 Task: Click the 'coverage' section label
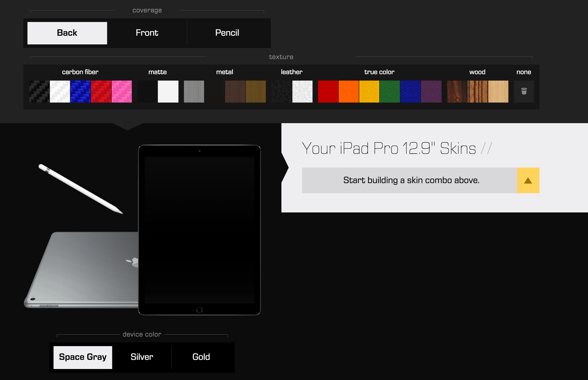pos(147,10)
